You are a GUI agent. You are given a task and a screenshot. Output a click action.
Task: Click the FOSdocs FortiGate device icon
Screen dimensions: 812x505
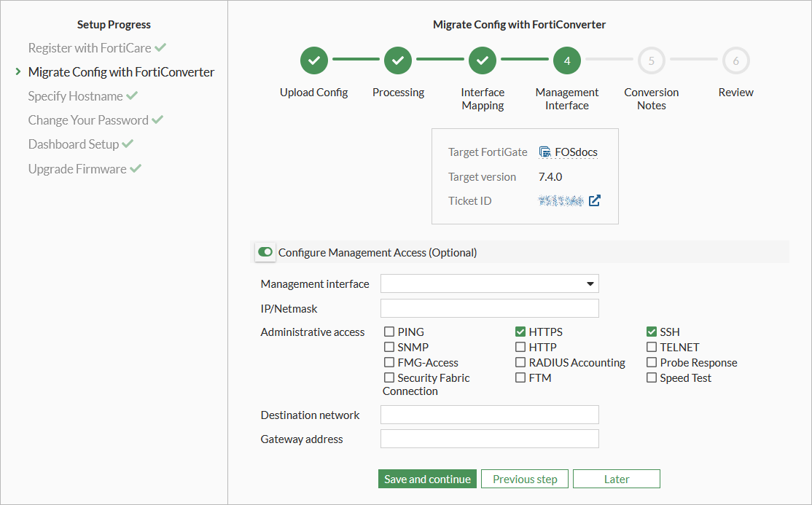click(544, 152)
